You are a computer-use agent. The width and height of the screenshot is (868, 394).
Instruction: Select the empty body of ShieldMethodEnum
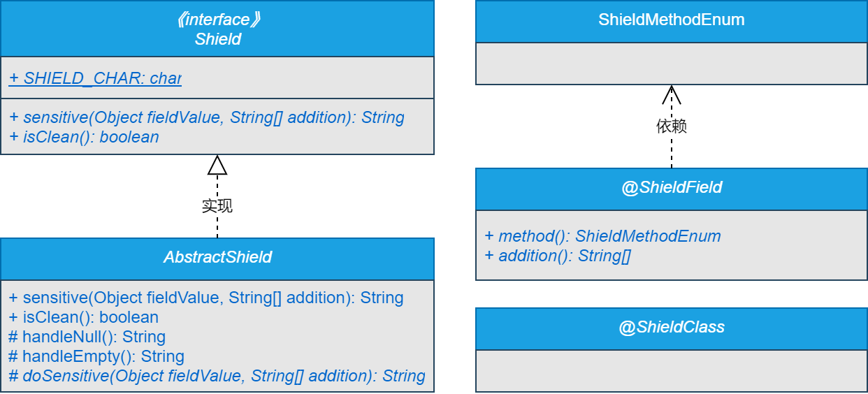(672, 64)
